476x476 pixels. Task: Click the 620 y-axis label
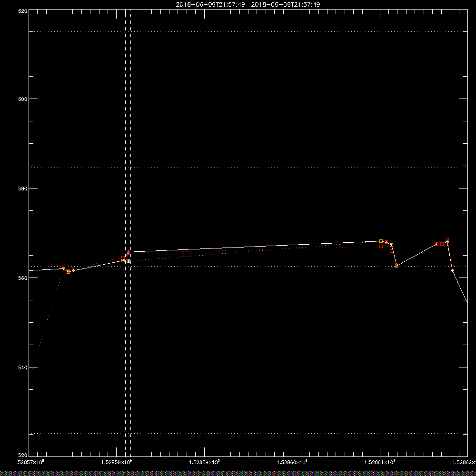click(23, 11)
